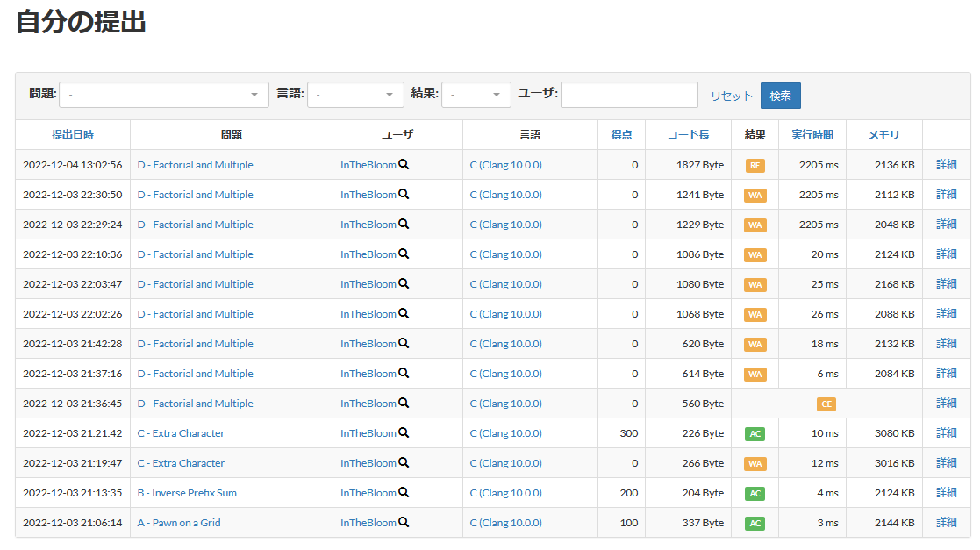
Task: Click the ユーザ username input field
Action: tap(629, 95)
